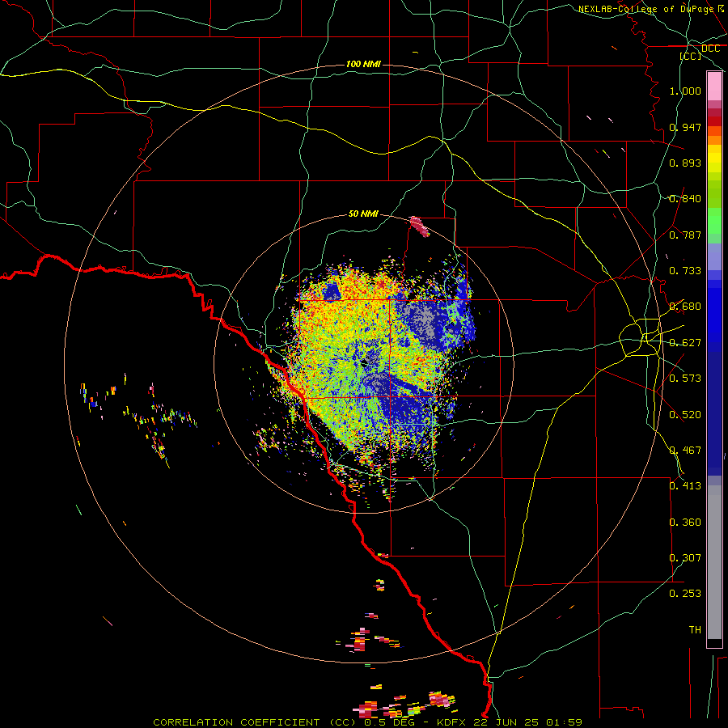Click the gray low-CC patch northeast of radar center

[x=423, y=320]
